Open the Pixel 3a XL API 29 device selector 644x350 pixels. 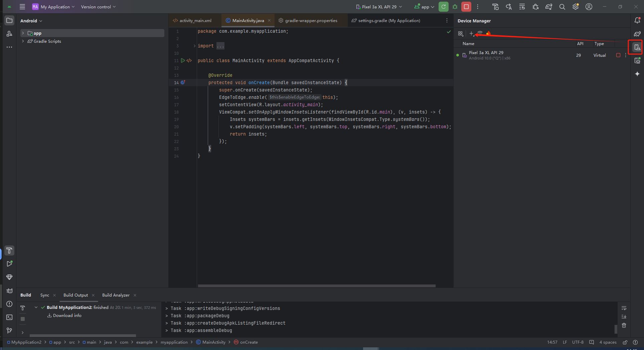click(379, 7)
